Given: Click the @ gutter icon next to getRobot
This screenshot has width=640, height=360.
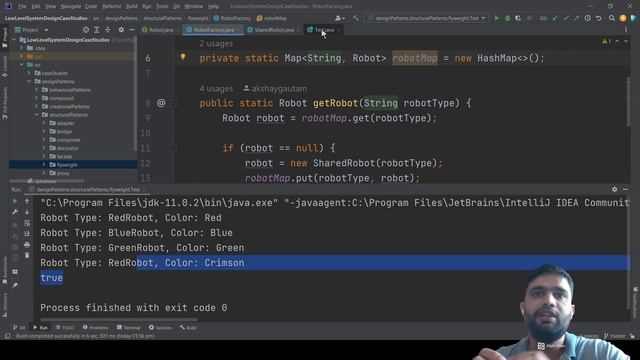Looking at the screenshot, I should tap(161, 103).
